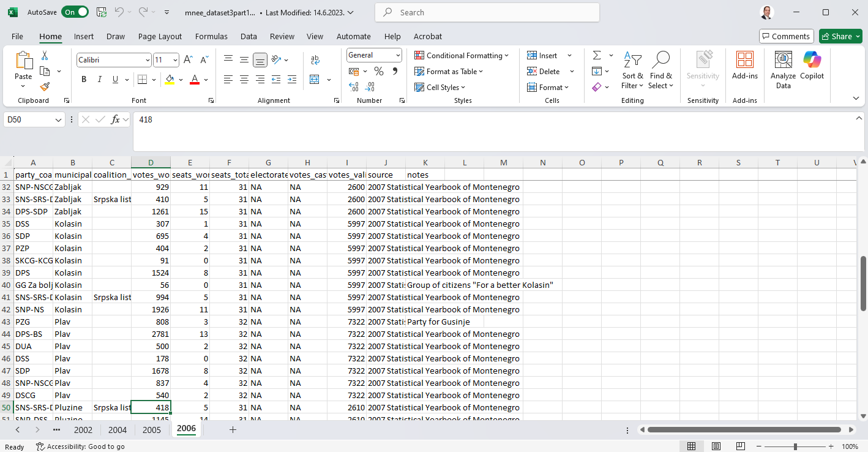The width and height of the screenshot is (868, 452).
Task: Apply Percent Style number format
Action: tap(378, 72)
